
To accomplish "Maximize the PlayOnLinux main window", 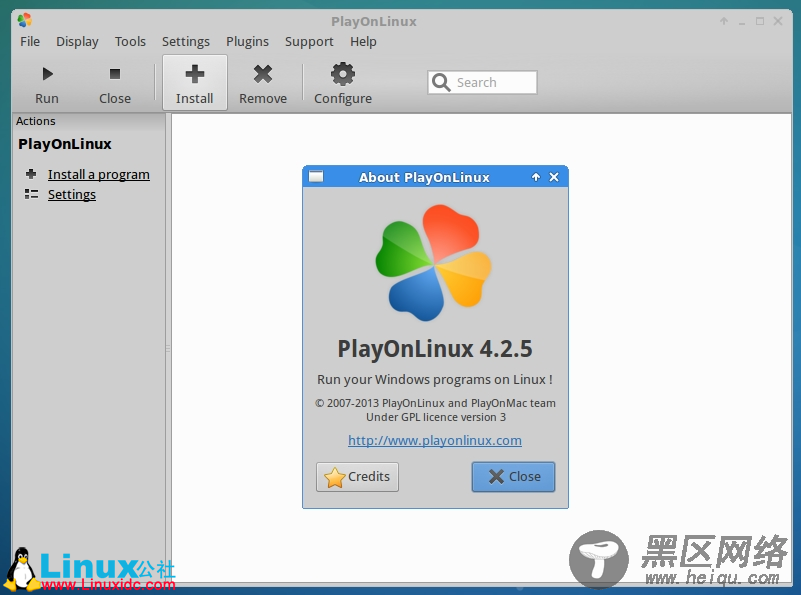I will coord(760,21).
